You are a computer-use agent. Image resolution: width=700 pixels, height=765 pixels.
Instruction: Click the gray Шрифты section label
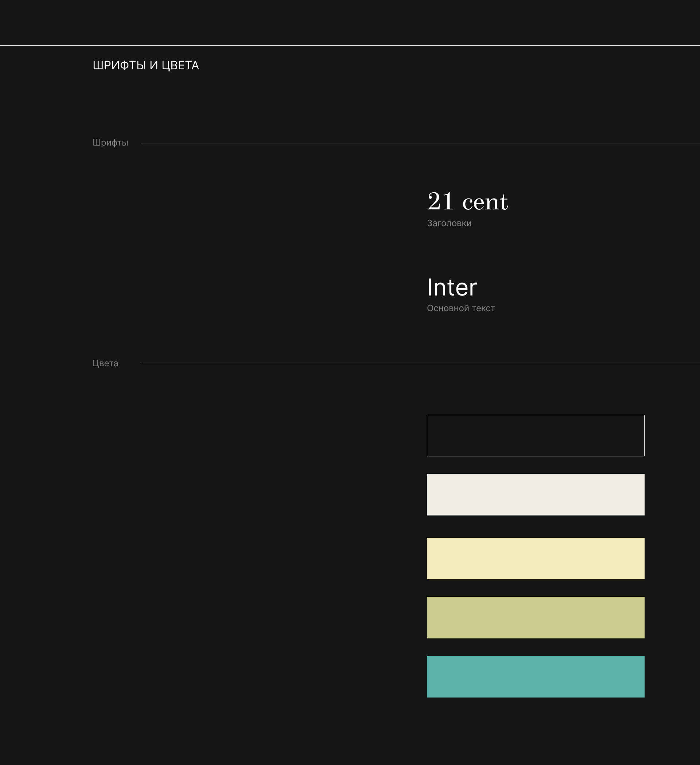[x=110, y=143]
